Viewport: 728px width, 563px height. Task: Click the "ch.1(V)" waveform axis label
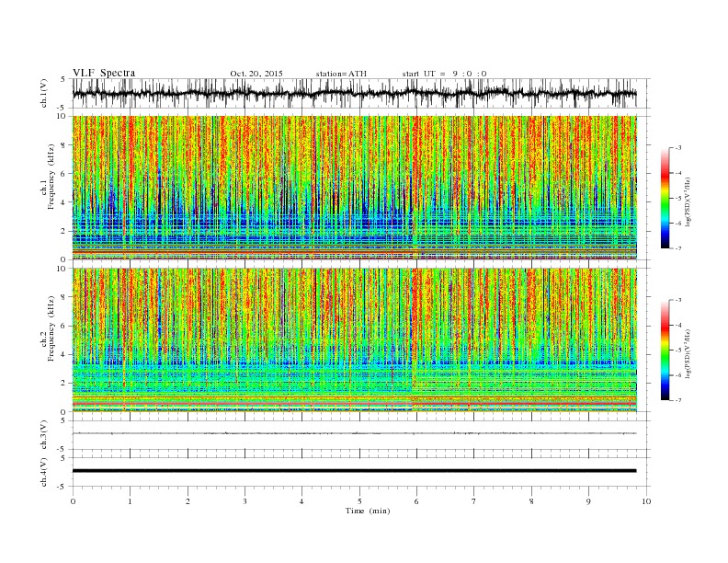tap(44, 95)
